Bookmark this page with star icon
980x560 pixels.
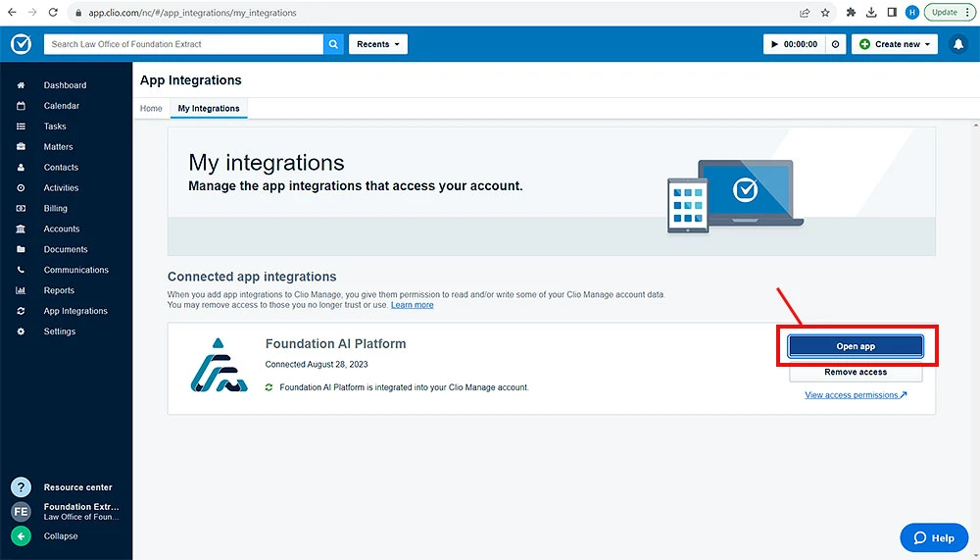point(825,13)
